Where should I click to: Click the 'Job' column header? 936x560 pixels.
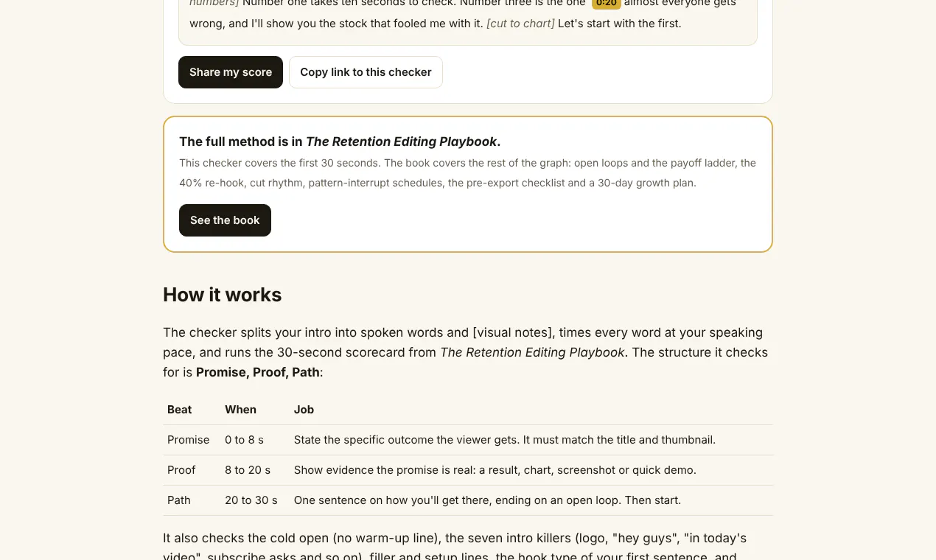[304, 410]
